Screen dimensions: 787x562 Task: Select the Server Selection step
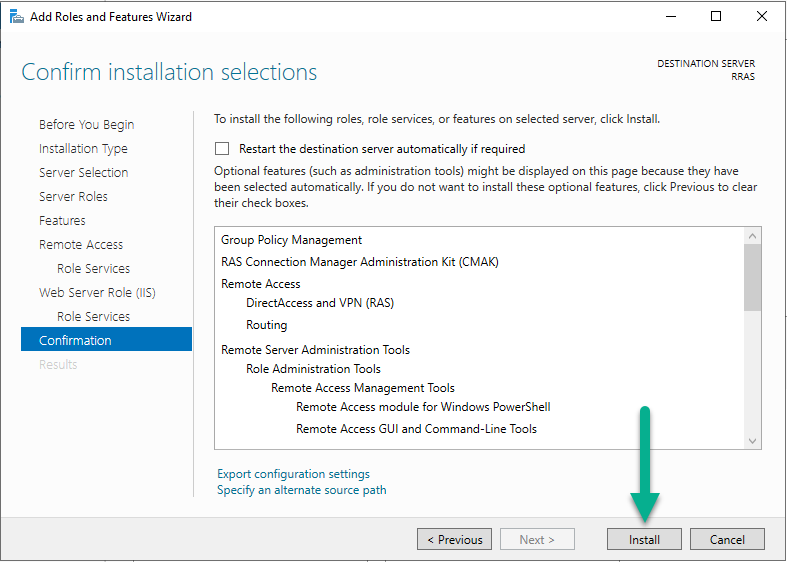pyautogui.click(x=84, y=173)
